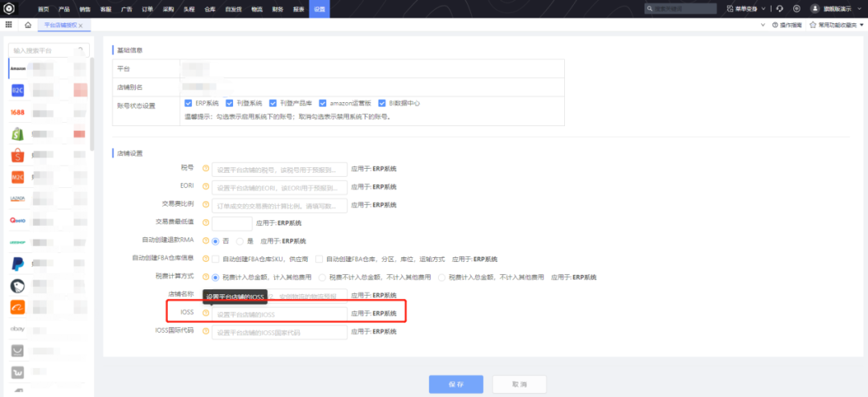Select the Shopify platform icon in sidebar
Viewport: 868px width, 397px height.
pos(18,133)
